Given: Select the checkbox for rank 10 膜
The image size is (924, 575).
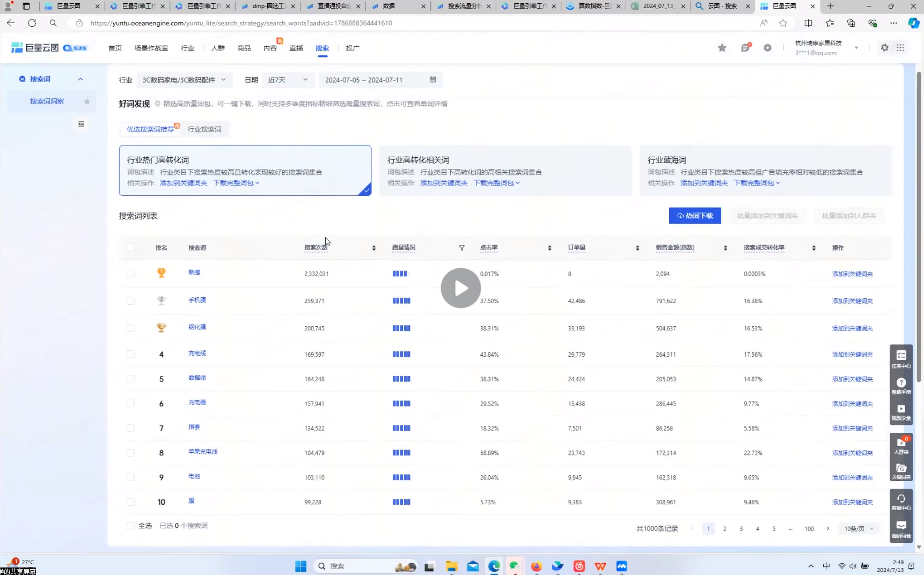Looking at the screenshot, I should point(130,502).
